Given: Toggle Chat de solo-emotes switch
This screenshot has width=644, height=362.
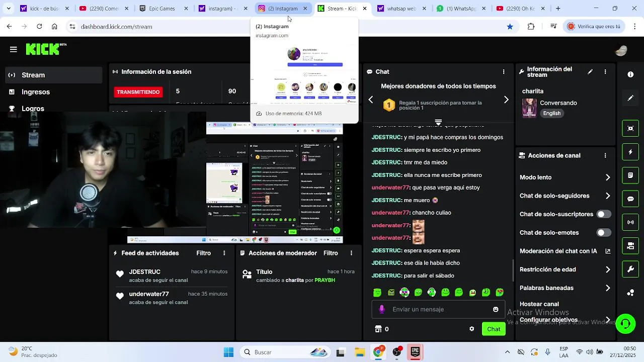Looking at the screenshot, I should [x=603, y=233].
